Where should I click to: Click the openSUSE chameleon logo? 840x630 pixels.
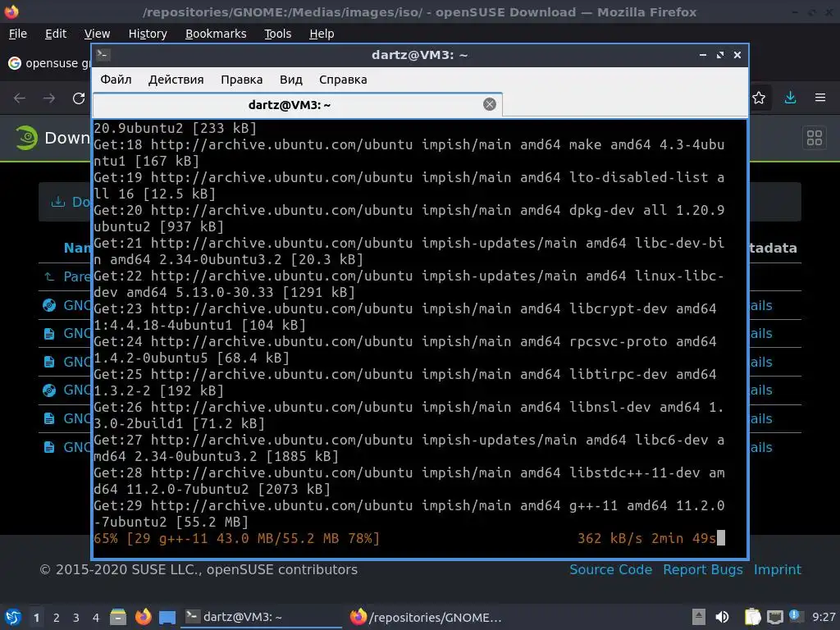25,138
